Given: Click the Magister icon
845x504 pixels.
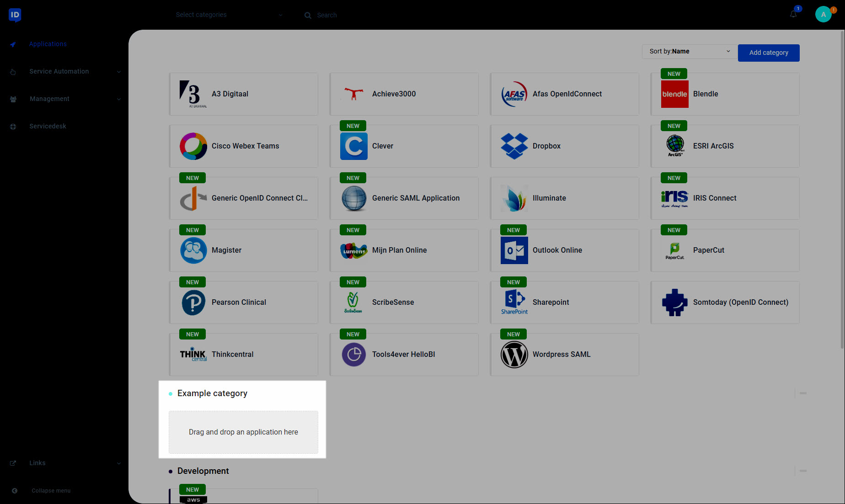Looking at the screenshot, I should coord(193,250).
